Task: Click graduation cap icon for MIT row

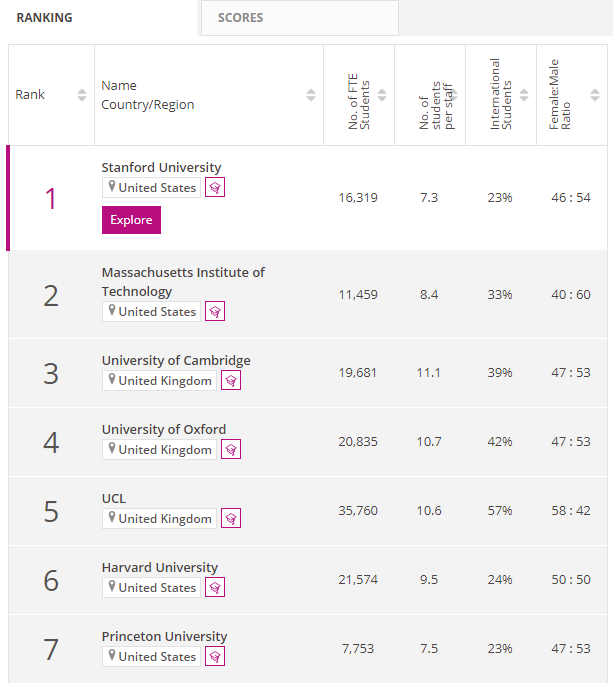Action: point(215,311)
